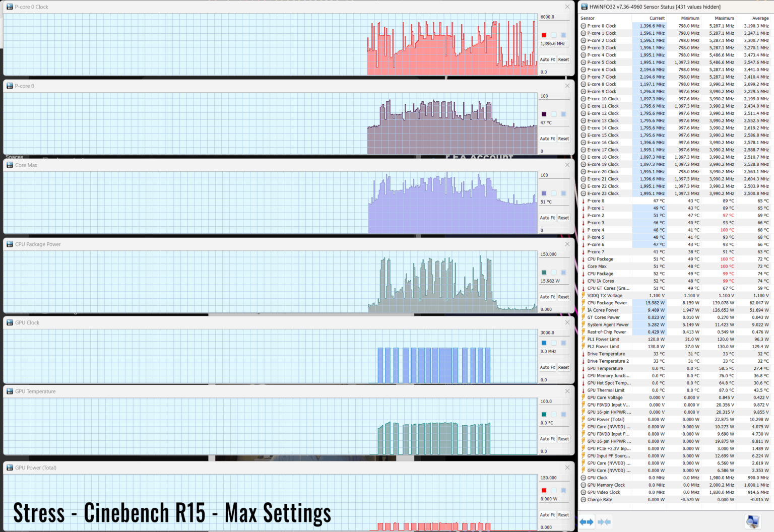Select the GPU Hot Spot Temp sensor row
This screenshot has width=774, height=532.
[609, 383]
